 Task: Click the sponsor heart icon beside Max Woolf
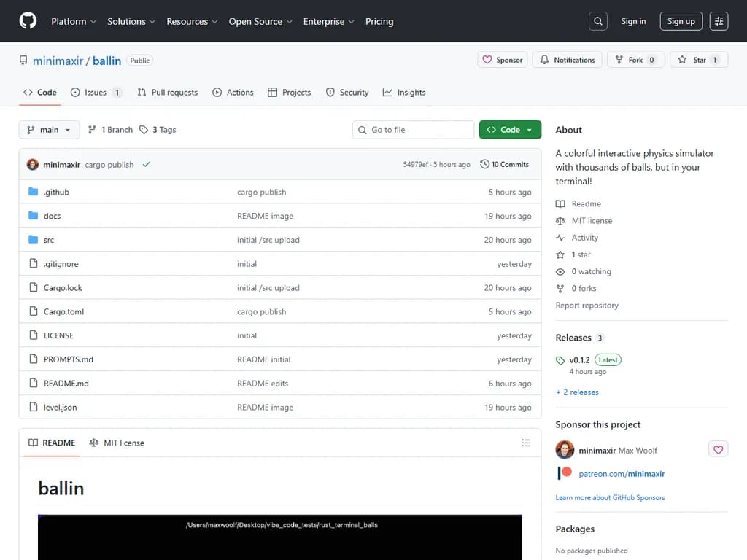pos(718,450)
